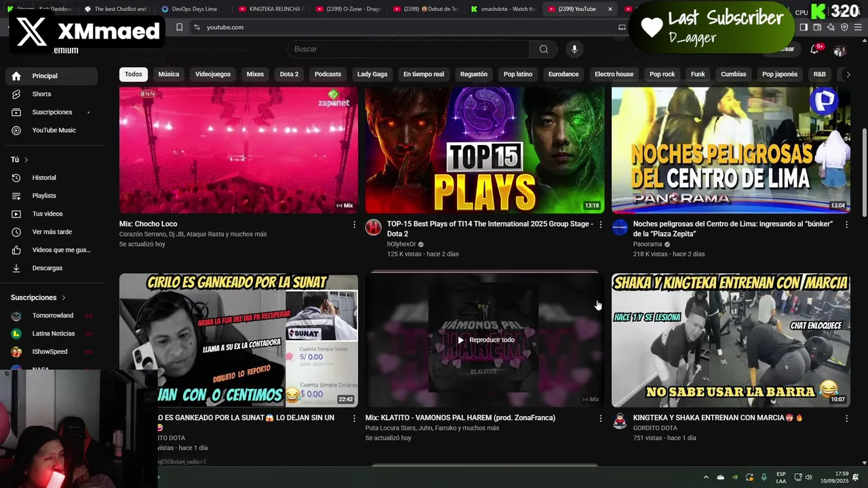Open TOP 15 PLAYS video thumbnail
Screen dimensions: 868x488
(485, 150)
